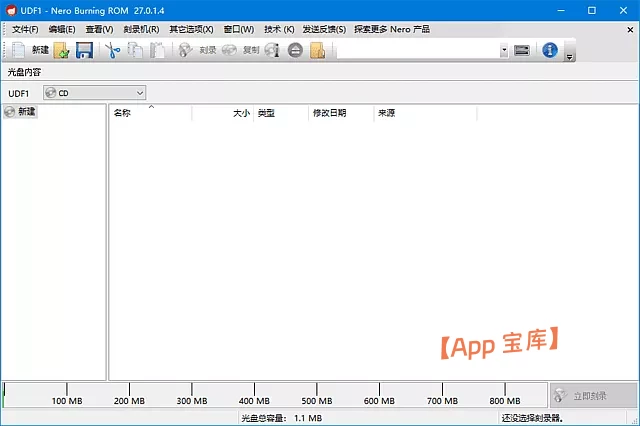Viewport: 640px width, 426px height.
Task: Click the 复制 copy disc icon
Action: (x=229, y=50)
